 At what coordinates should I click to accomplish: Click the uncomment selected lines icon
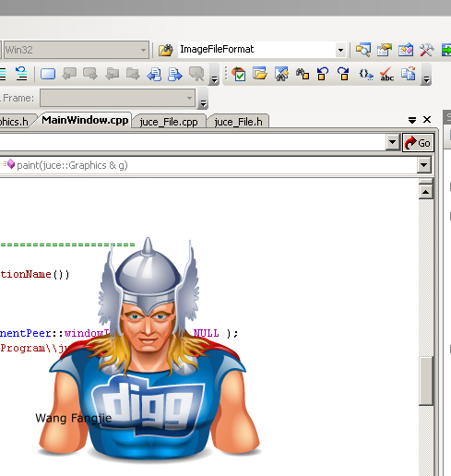21,74
